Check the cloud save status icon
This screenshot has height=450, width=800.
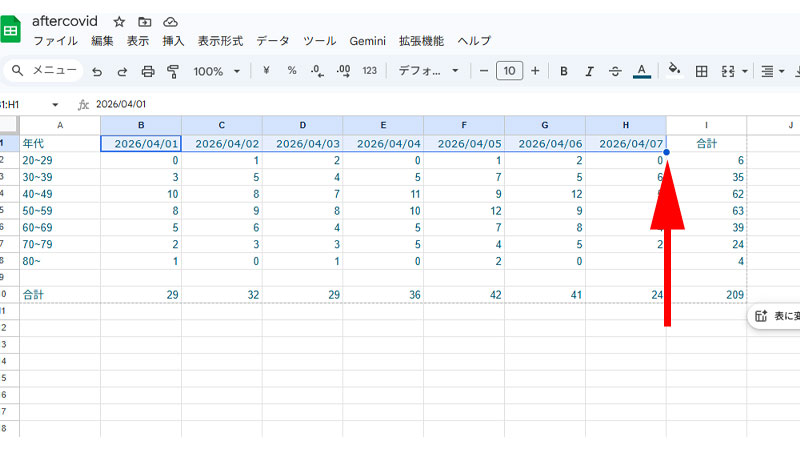tap(170, 22)
